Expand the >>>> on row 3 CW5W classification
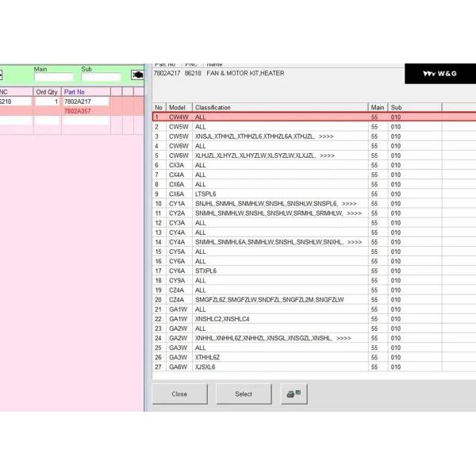Screen dimensions: 476x476 (326, 136)
